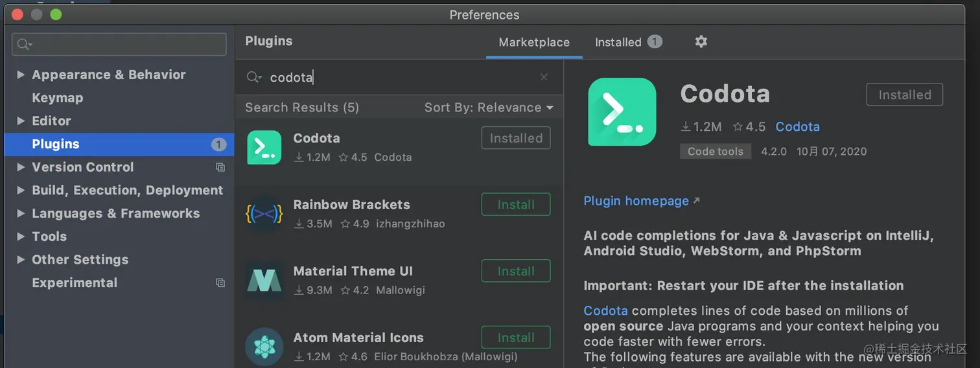
Task: Click the Codota plugin icon in search results
Action: click(264, 148)
